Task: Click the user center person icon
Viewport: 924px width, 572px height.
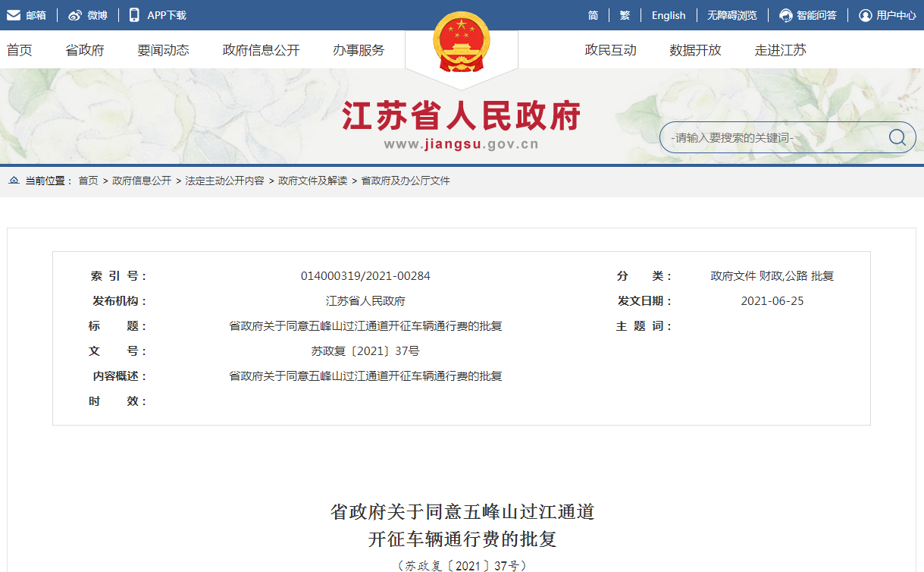Action: [x=865, y=15]
